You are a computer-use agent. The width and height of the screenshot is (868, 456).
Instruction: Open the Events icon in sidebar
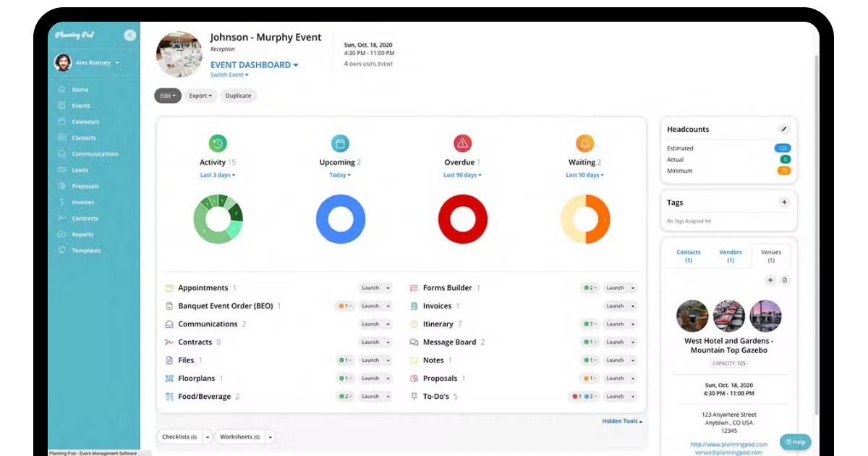coord(62,106)
